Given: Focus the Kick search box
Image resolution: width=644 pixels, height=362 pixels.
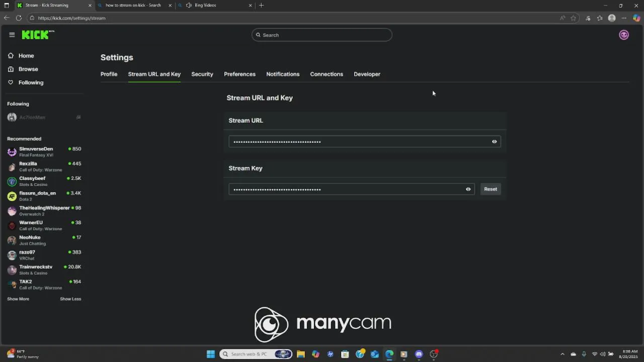Looking at the screenshot, I should click(322, 35).
